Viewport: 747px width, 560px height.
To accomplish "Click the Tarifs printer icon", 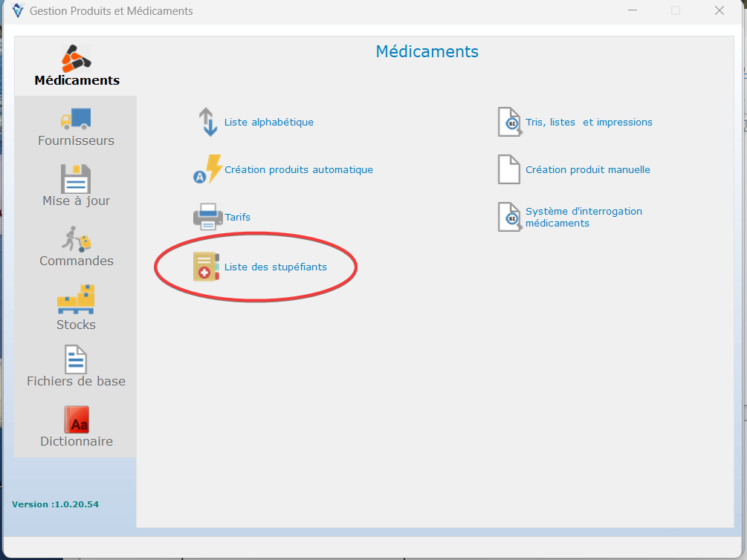I will click(x=207, y=217).
